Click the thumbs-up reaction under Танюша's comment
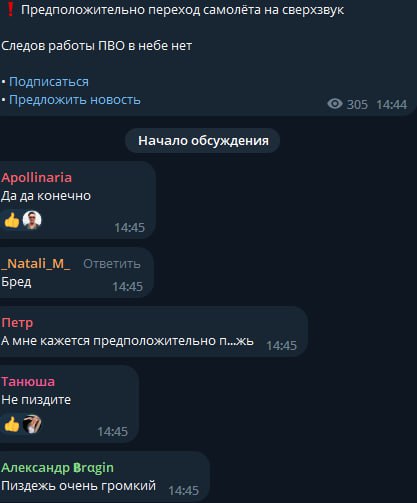The height and width of the screenshot is (503, 417). click(12, 424)
